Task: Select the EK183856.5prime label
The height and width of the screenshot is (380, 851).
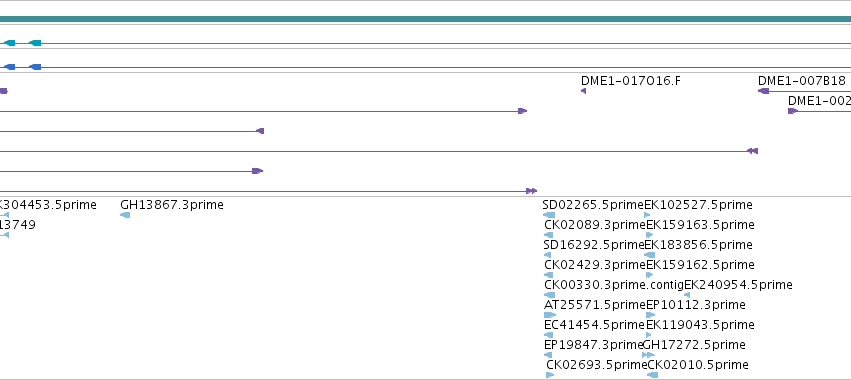Action: (x=698, y=245)
